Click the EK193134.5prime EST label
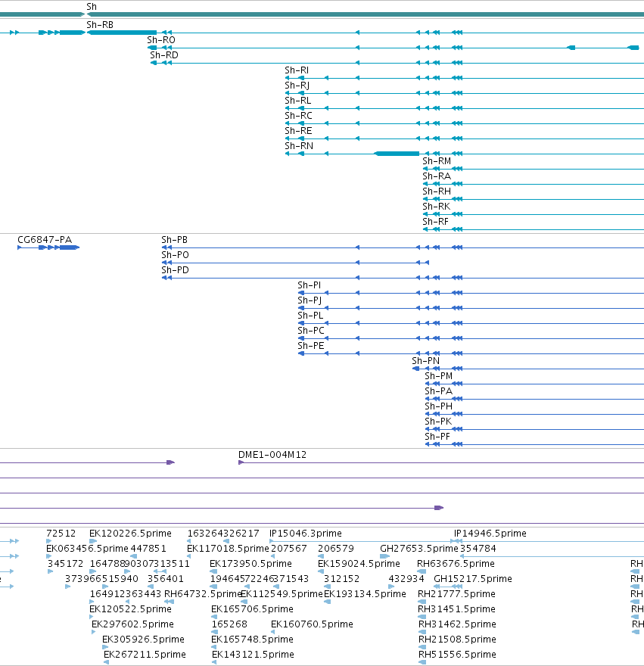The height and width of the screenshot is (666, 644). click(365, 594)
